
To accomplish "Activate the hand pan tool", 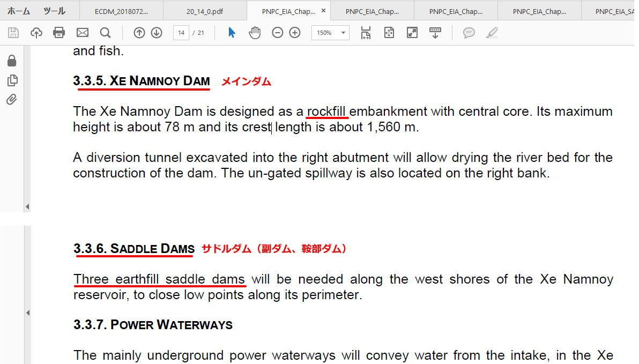I will click(x=255, y=33).
